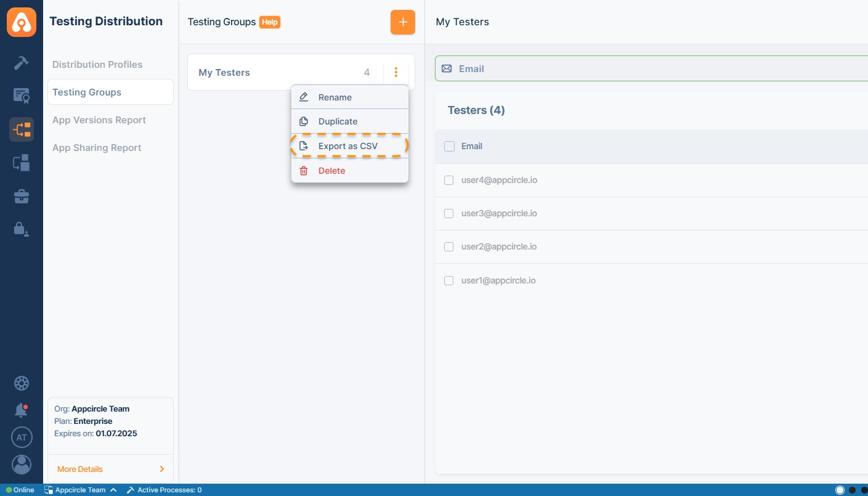The image size is (868, 496).
Task: Expand More Details chevron for plan info
Action: click(162, 470)
